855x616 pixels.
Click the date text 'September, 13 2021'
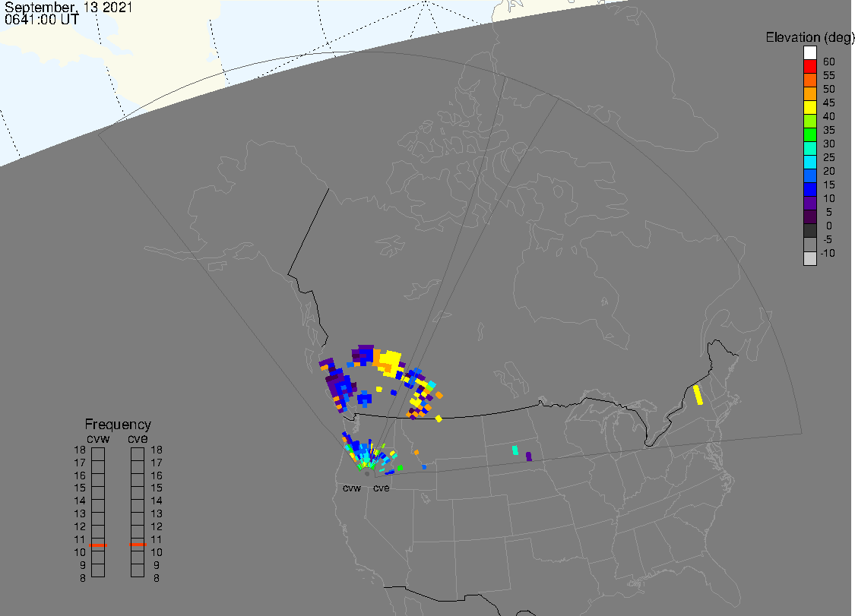click(x=68, y=7)
